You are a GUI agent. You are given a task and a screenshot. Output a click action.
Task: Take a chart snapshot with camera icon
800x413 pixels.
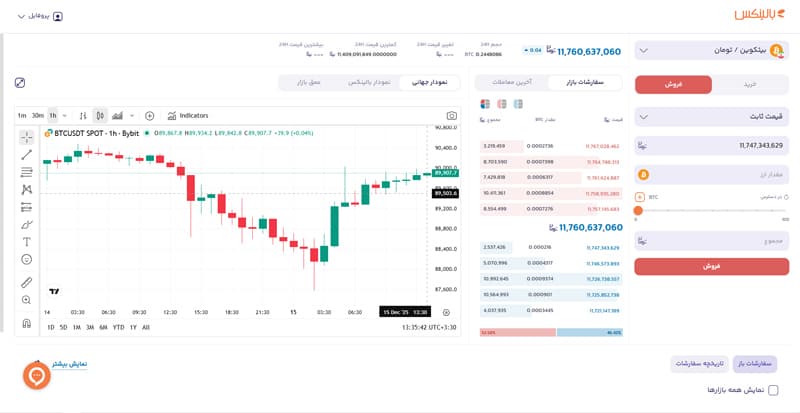click(x=452, y=116)
